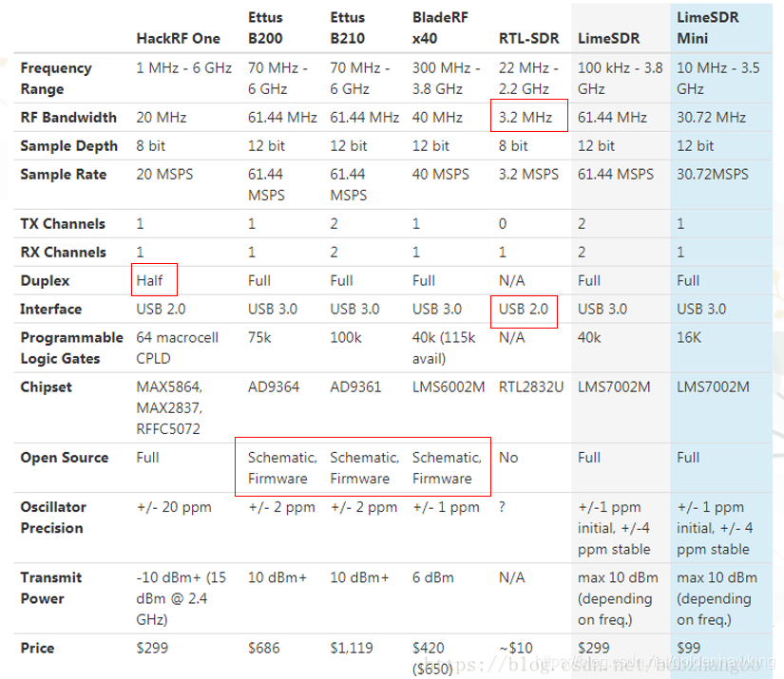Screen dimensions: 784x679
Task: Select RTL-SDR's 'USB 2.0' interface cell
Action: point(524,310)
